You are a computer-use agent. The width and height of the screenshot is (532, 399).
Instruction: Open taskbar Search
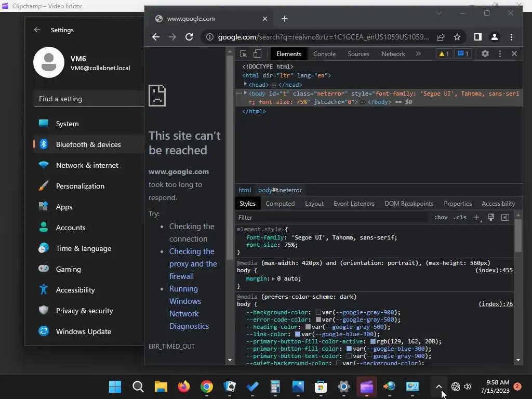(138, 387)
